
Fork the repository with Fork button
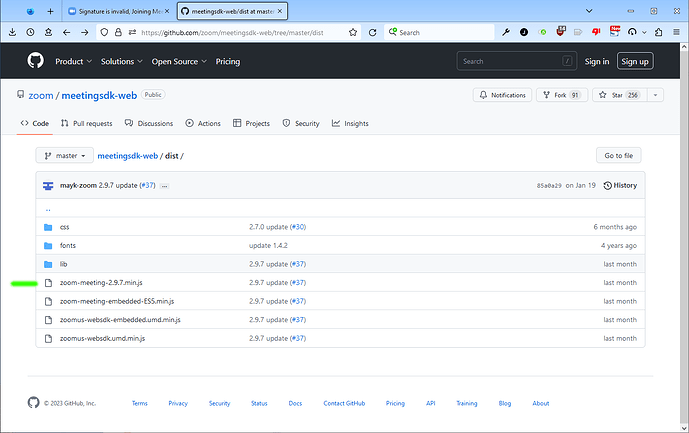tap(562, 95)
